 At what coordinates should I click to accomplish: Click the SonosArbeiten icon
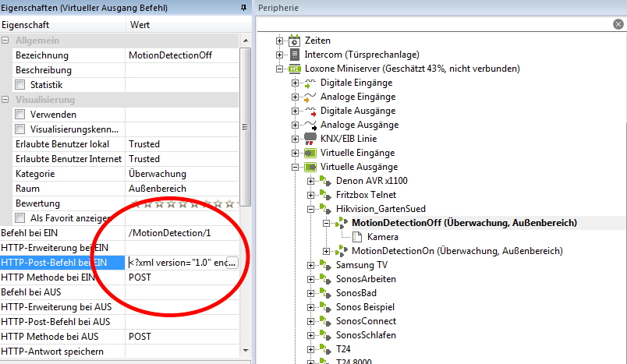[x=325, y=279]
